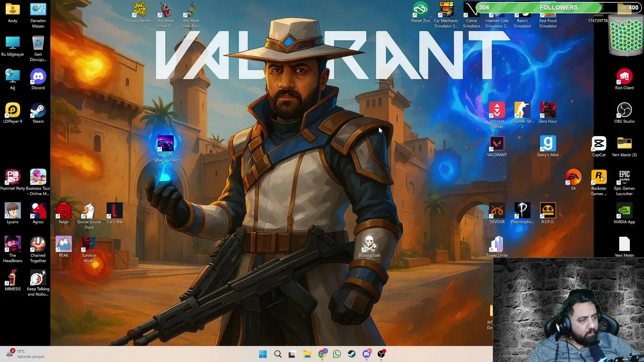Viewport: 644px width, 362px height.
Task: Select the Garry's Mod shortcut
Action: coord(548,147)
